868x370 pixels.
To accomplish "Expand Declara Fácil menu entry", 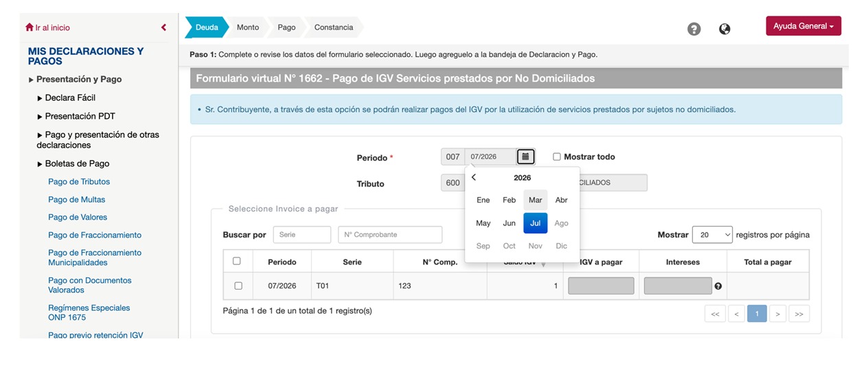I will click(67, 97).
